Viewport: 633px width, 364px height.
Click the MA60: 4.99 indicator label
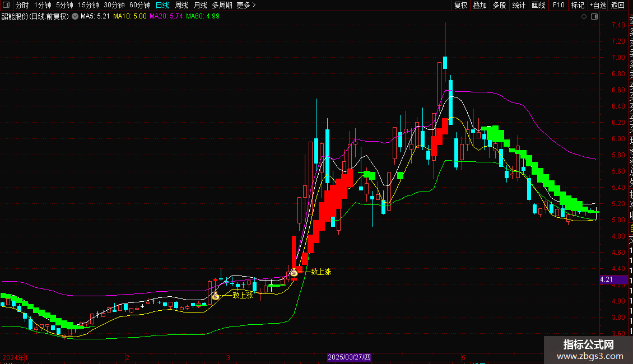pyautogui.click(x=203, y=17)
